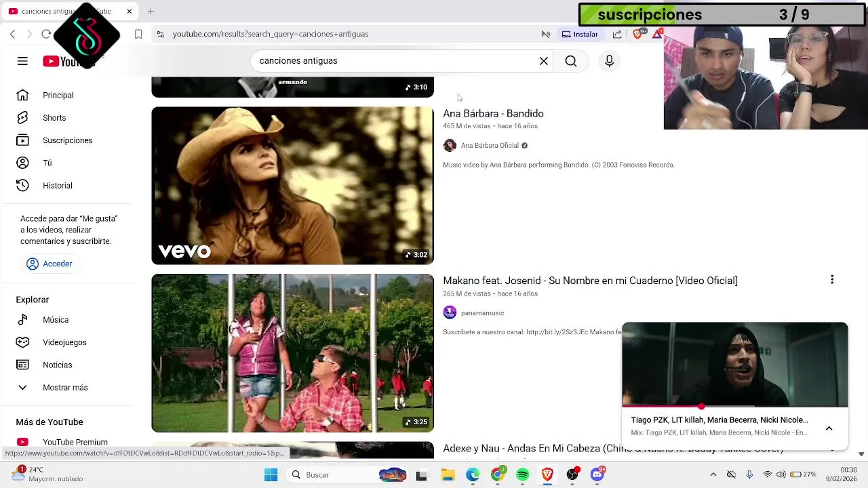Open Windows Start menu
The width and height of the screenshot is (868, 488).
coord(271,474)
